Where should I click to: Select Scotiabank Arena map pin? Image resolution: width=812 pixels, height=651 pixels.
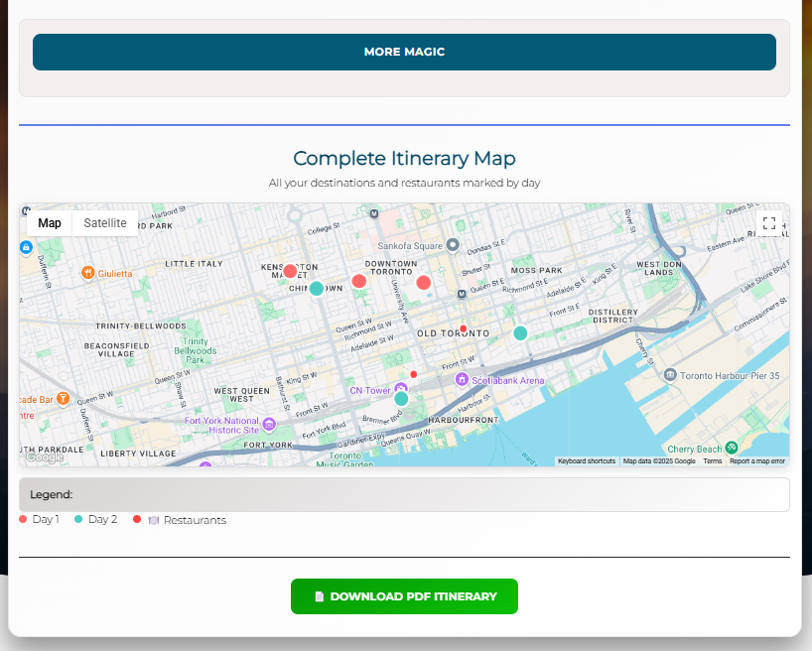(462, 379)
